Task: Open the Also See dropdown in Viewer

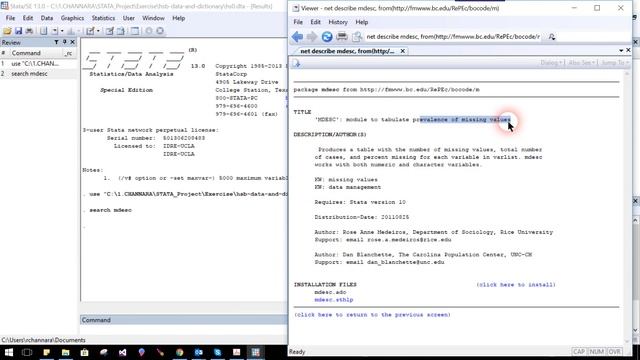Action: (582, 63)
